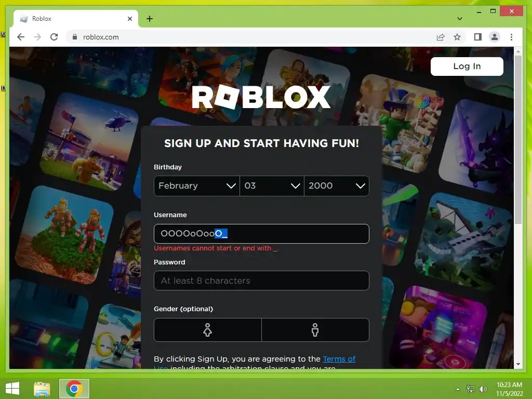Click the scrollbar down arrow

(518, 364)
